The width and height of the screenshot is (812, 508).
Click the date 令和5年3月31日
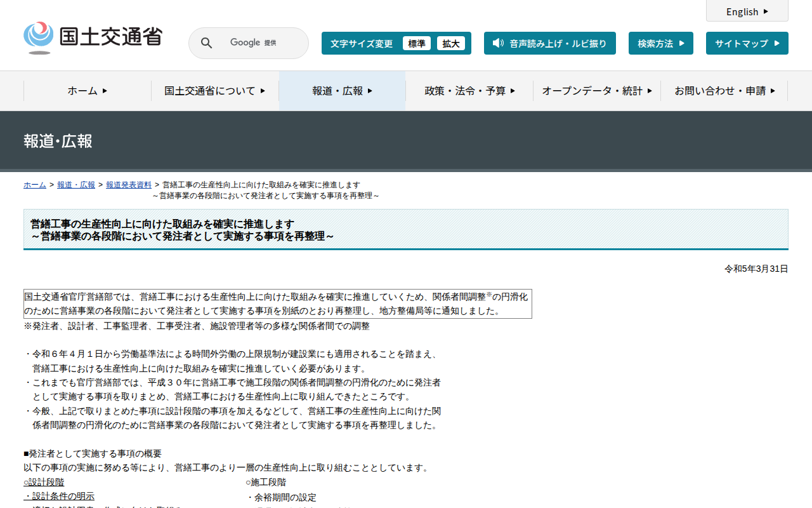[x=756, y=269]
